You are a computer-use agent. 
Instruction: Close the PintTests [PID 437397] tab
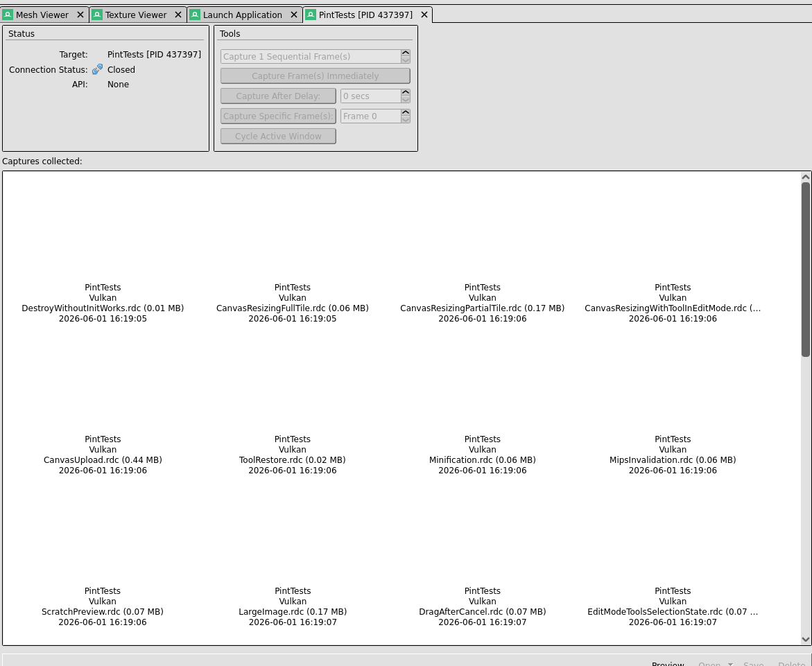(x=424, y=15)
